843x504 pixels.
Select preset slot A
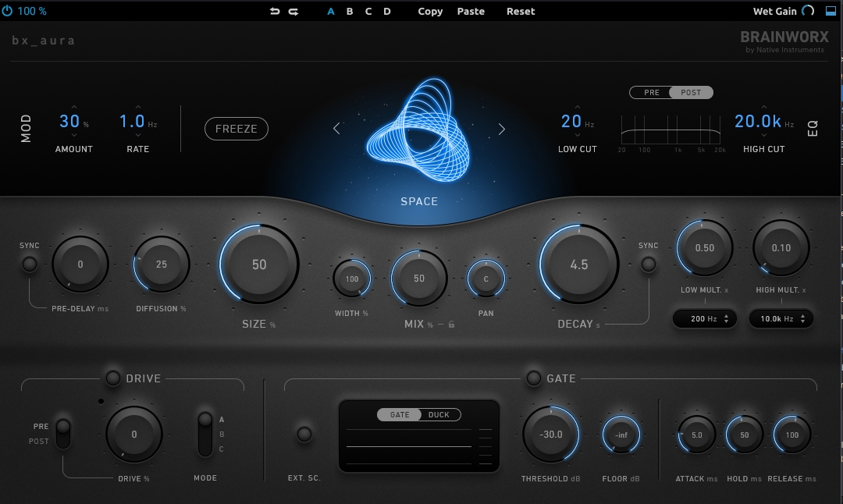coord(331,11)
